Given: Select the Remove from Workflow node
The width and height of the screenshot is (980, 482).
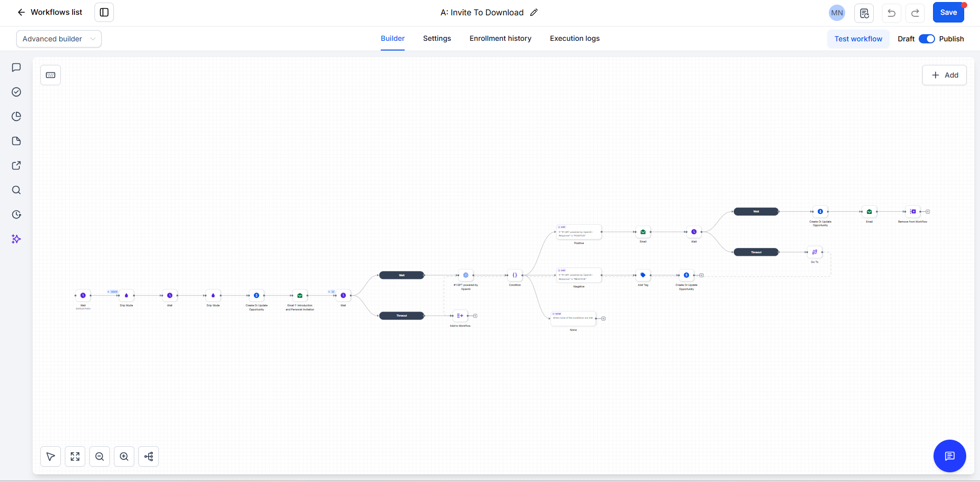Looking at the screenshot, I should (913, 211).
